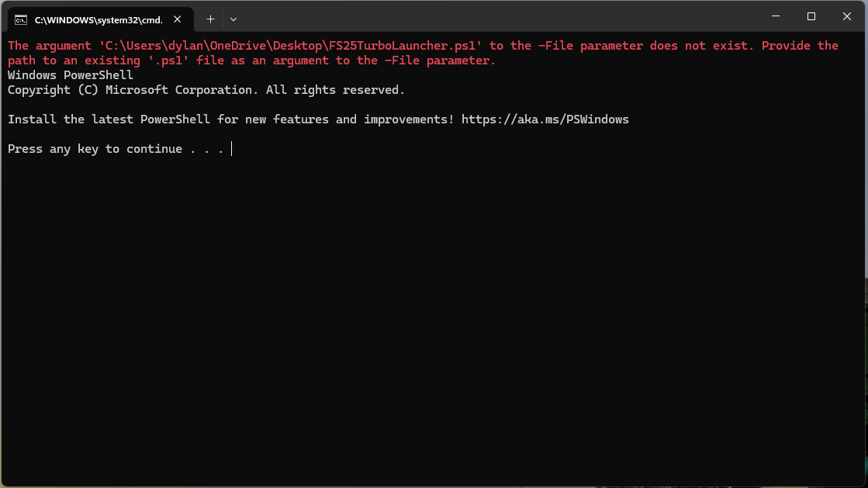Expand the new tab profile dropdown
The image size is (868, 488).
(x=233, y=19)
